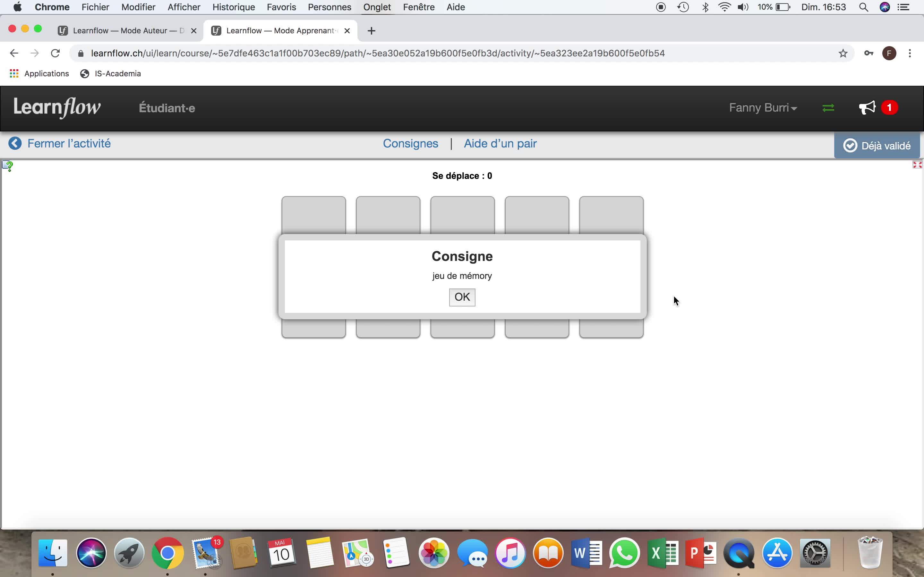Click the help question mark icon
This screenshot has height=577, width=924.
pyautogui.click(x=8, y=166)
